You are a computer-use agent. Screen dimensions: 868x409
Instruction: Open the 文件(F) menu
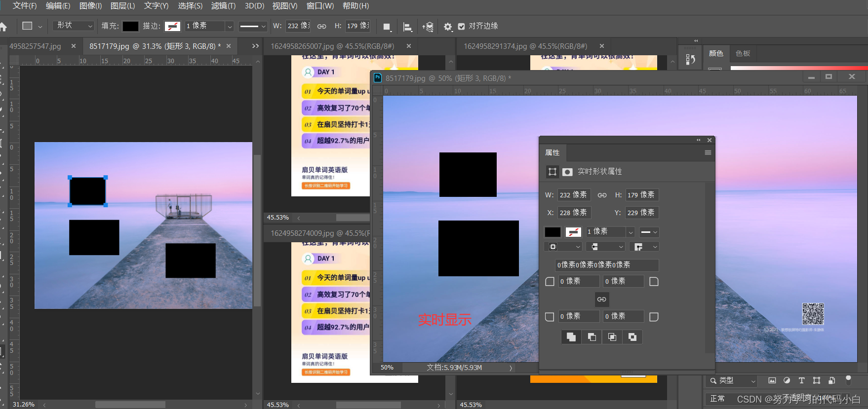click(25, 6)
